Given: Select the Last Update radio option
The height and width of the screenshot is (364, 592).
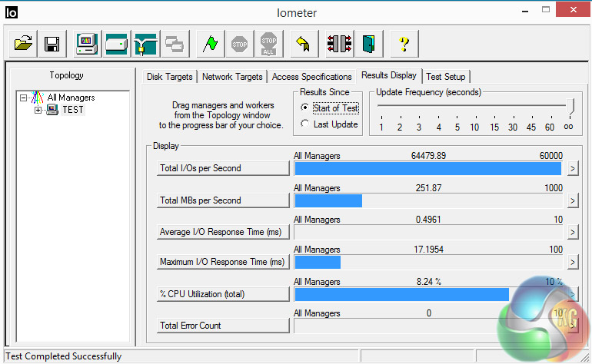Looking at the screenshot, I should pos(305,124).
